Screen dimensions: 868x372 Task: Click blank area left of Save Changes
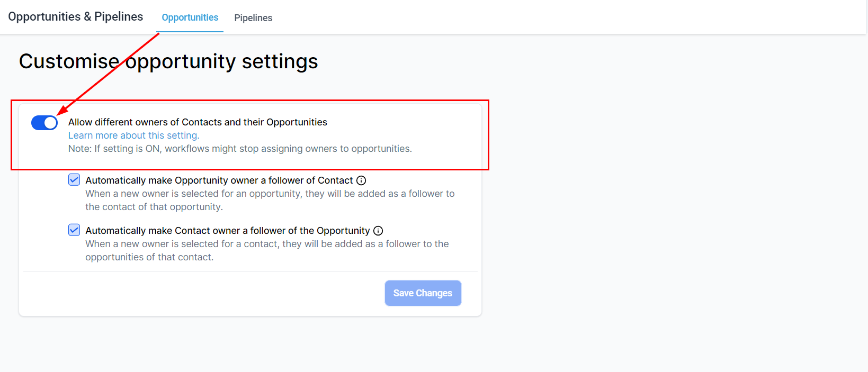(212, 293)
